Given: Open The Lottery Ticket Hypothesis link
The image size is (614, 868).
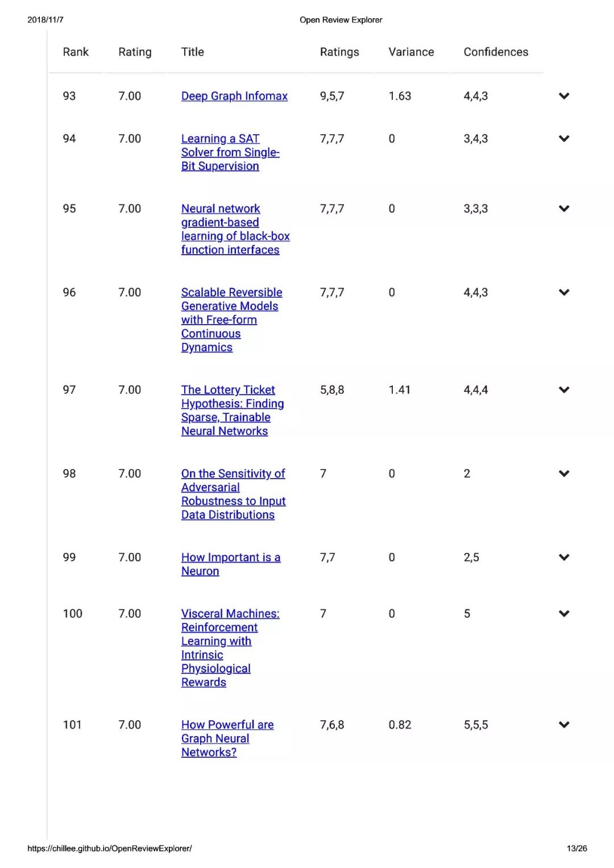Looking at the screenshot, I should coord(233,410).
